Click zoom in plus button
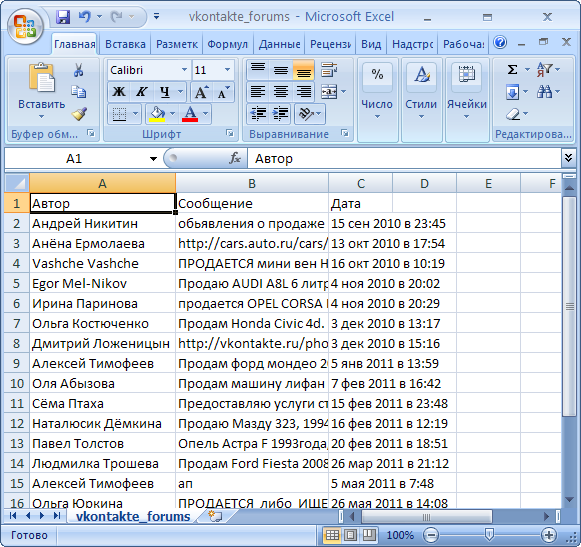This screenshot has width=581, height=547. pyautogui.click(x=549, y=535)
